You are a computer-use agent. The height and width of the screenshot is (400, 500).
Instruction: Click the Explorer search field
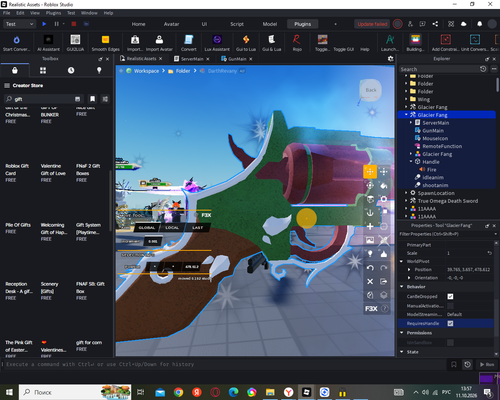coord(439,69)
